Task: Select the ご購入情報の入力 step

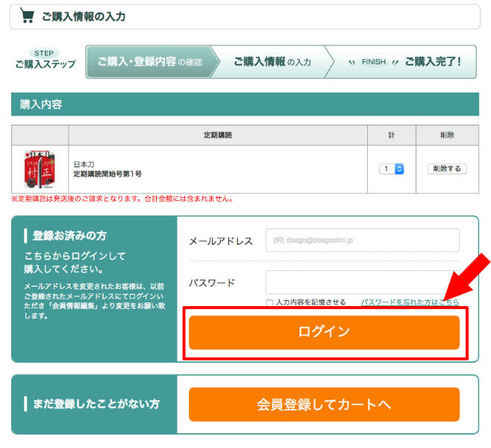Action: point(272,62)
